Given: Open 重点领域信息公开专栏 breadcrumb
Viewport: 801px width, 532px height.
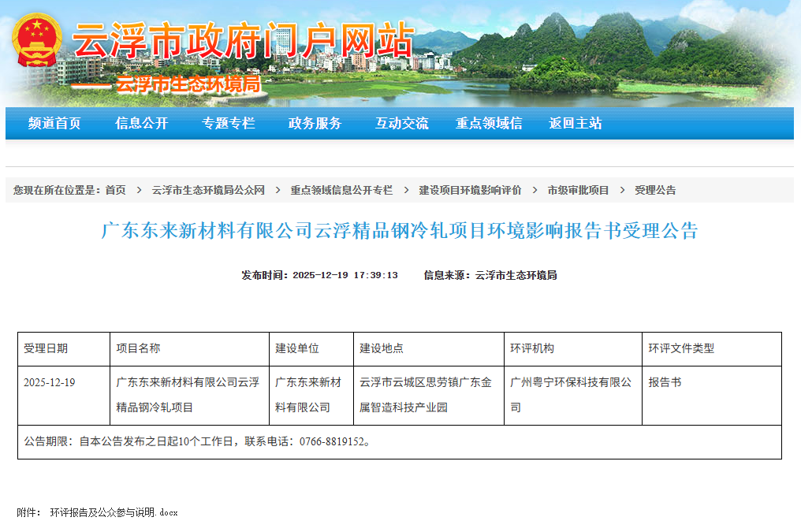Looking at the screenshot, I should 341,190.
